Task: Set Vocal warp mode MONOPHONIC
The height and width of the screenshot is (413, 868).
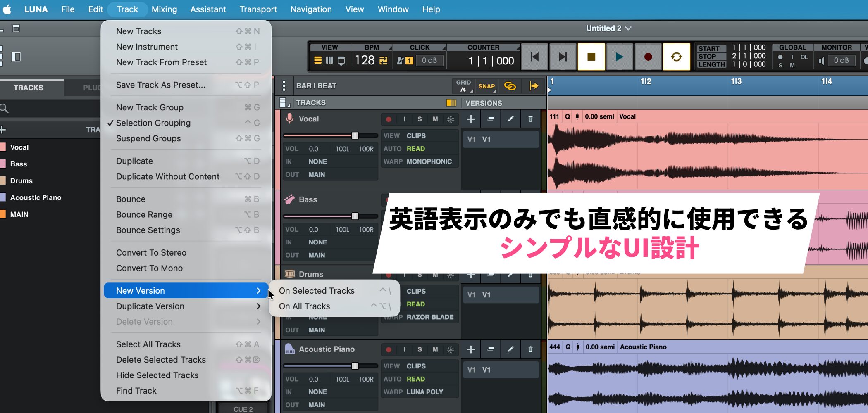Action: pyautogui.click(x=429, y=161)
